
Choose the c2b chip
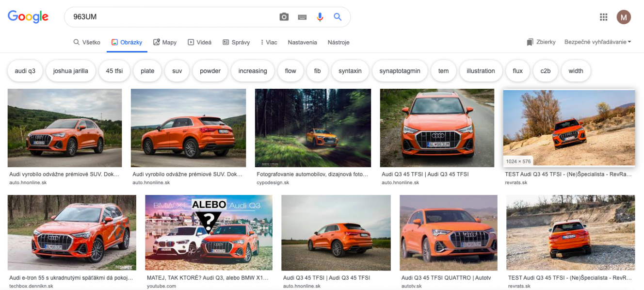point(546,71)
